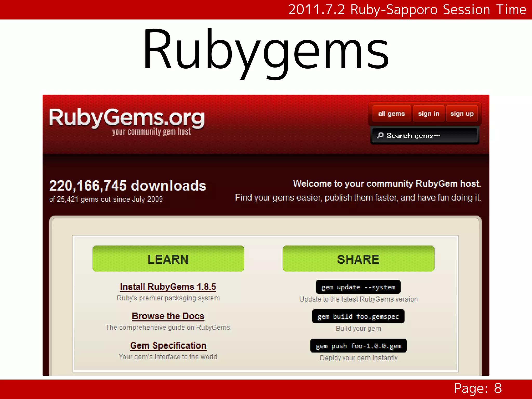Click the 'your community gem host' tagline
The height and width of the screenshot is (399, 532).
pyautogui.click(x=151, y=132)
